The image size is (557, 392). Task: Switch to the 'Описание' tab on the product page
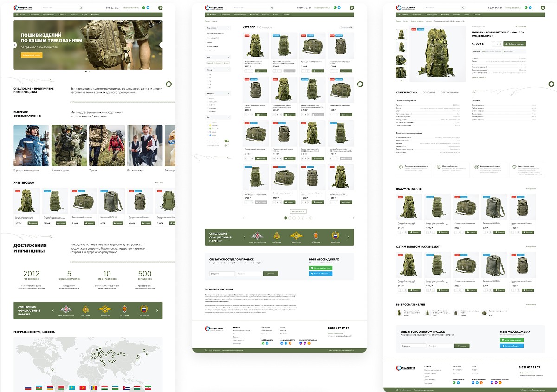[429, 92]
